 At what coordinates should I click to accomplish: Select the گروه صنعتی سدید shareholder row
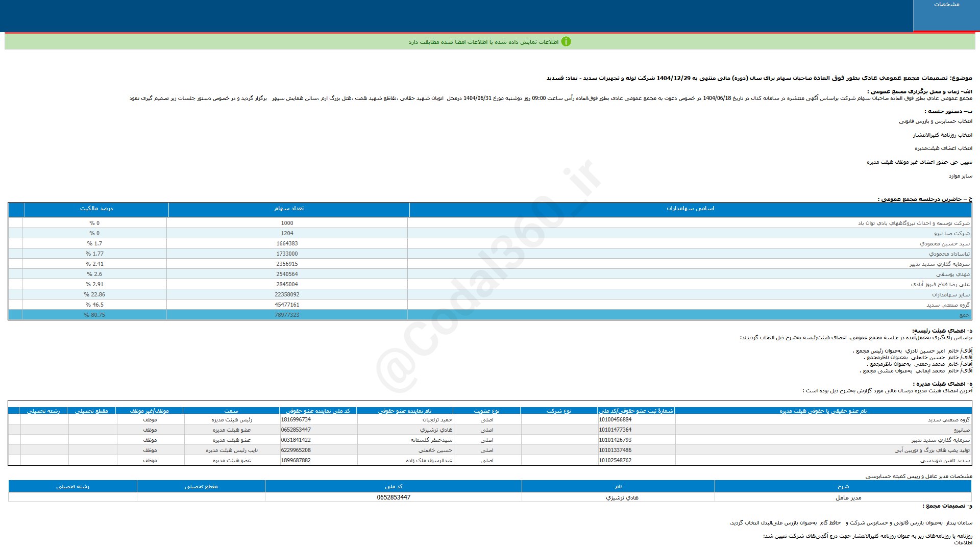[x=947, y=305]
